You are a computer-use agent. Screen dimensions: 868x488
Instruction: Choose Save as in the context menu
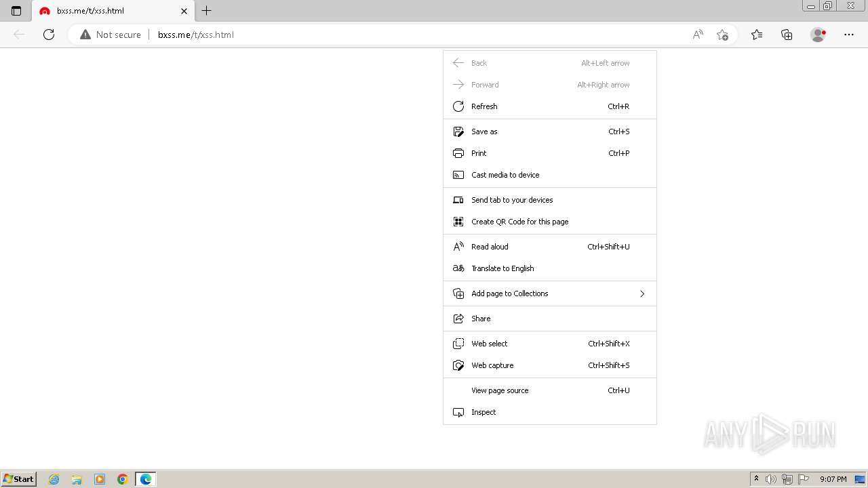click(550, 131)
